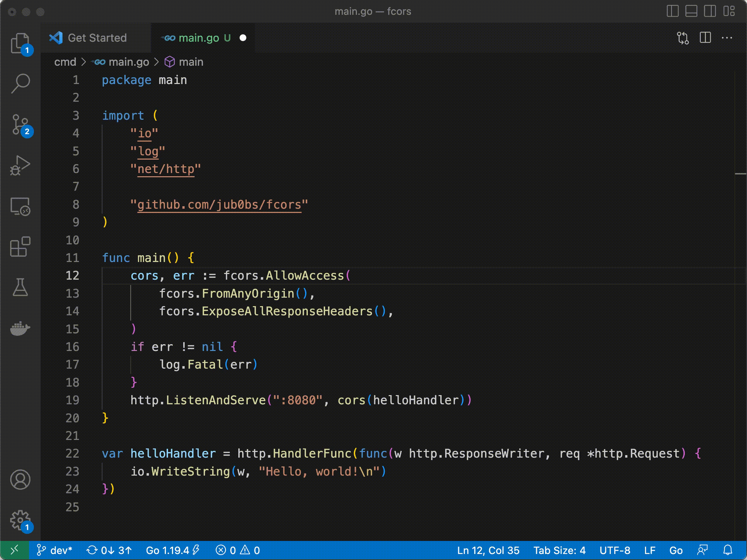
Task: Open the Accounts menu icon
Action: pyautogui.click(x=20, y=479)
